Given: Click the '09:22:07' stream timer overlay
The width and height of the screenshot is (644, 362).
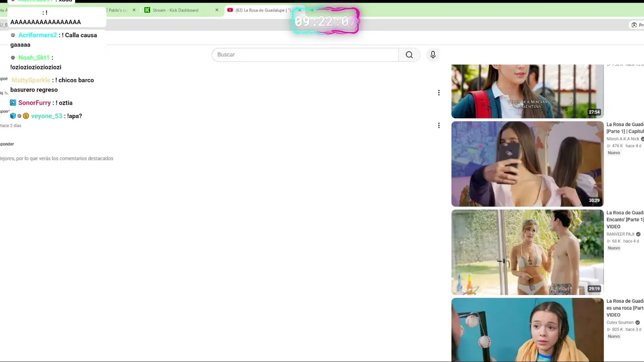Looking at the screenshot, I should point(326,21).
